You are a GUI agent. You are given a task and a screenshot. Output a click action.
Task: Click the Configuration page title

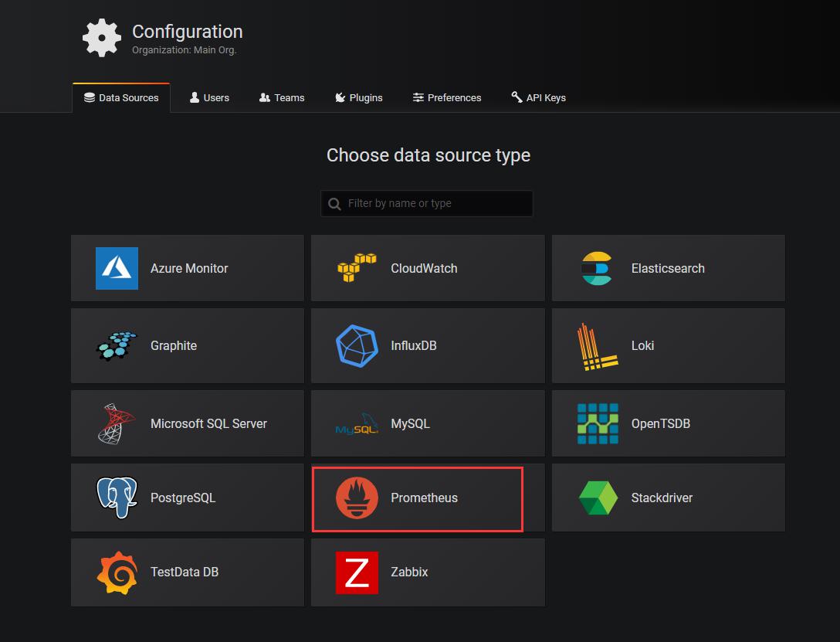188,32
